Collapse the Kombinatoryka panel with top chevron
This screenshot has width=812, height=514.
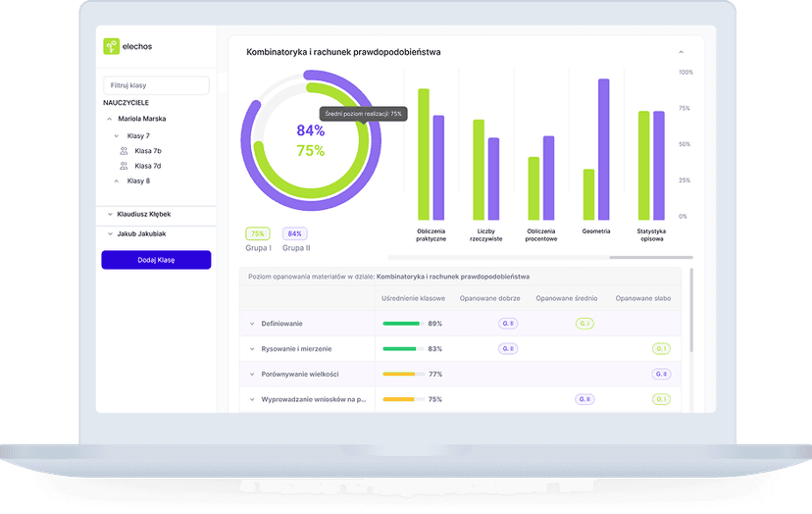[x=681, y=52]
